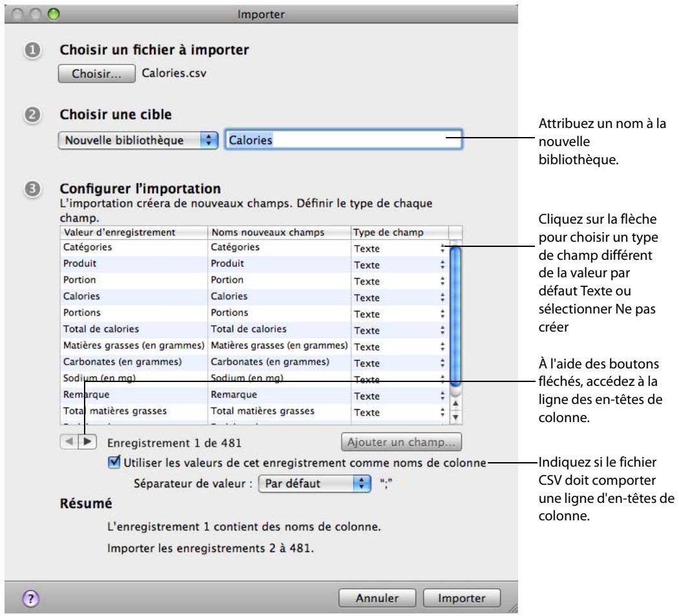The image size is (679, 616).
Task: Select new field name Calories cell
Action: (x=279, y=297)
